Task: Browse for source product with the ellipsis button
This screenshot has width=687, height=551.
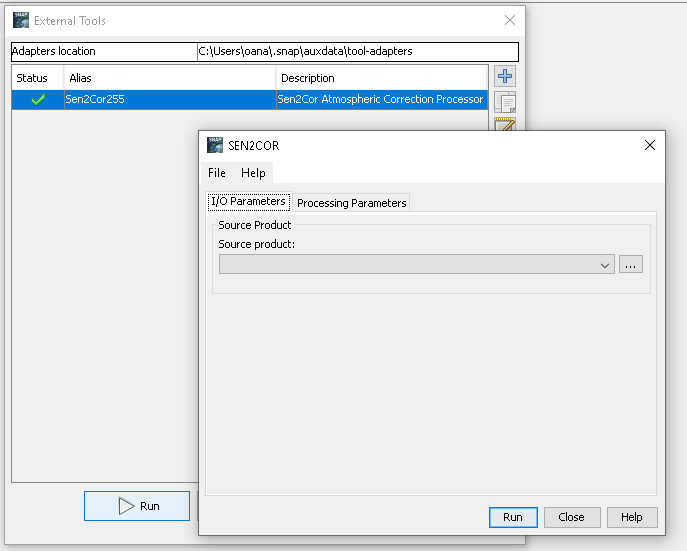Action: (x=630, y=265)
